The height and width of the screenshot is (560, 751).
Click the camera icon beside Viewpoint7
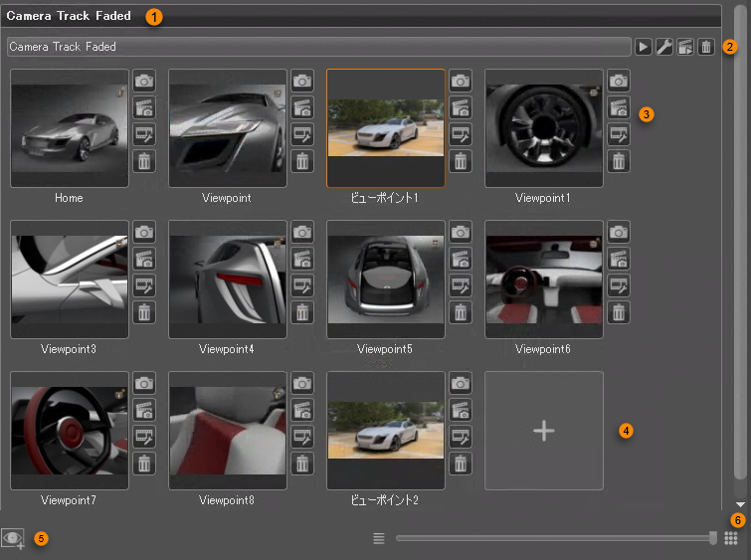143,383
